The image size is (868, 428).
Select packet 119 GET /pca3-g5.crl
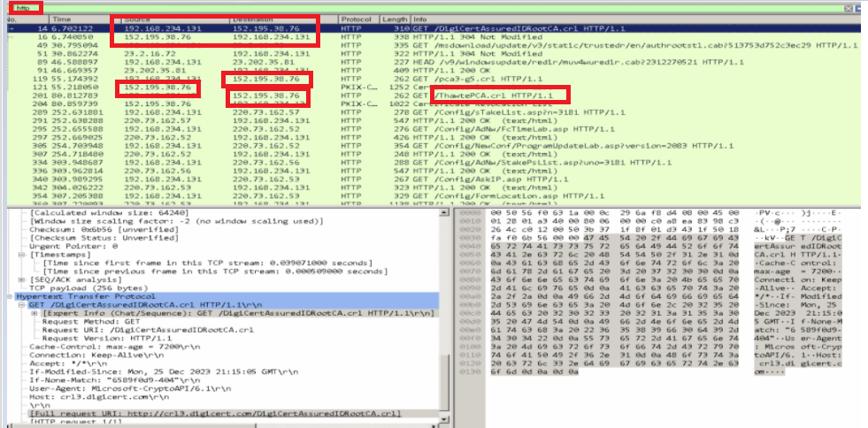[433, 79]
